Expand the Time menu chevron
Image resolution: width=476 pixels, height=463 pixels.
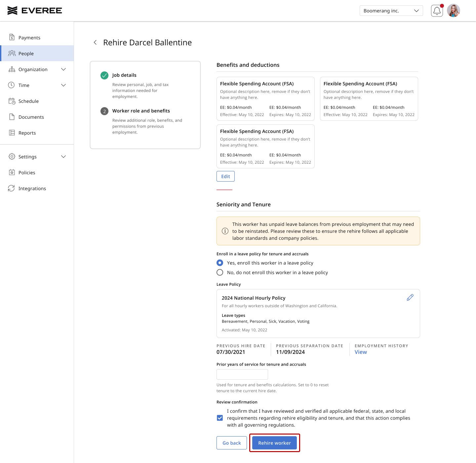point(63,85)
